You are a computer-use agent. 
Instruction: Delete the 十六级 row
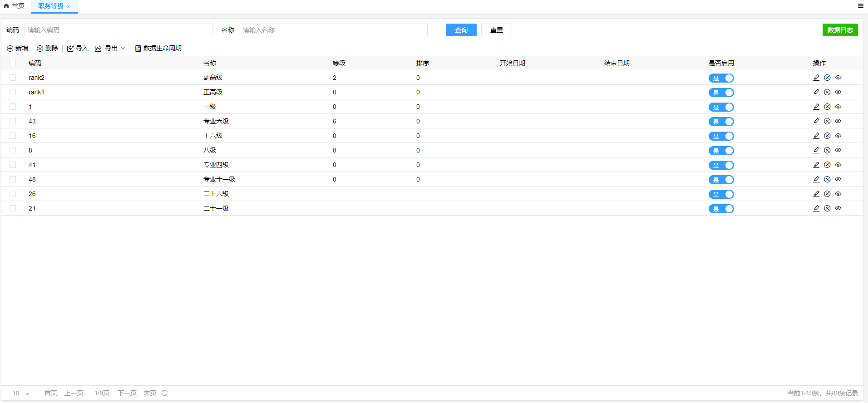point(827,136)
